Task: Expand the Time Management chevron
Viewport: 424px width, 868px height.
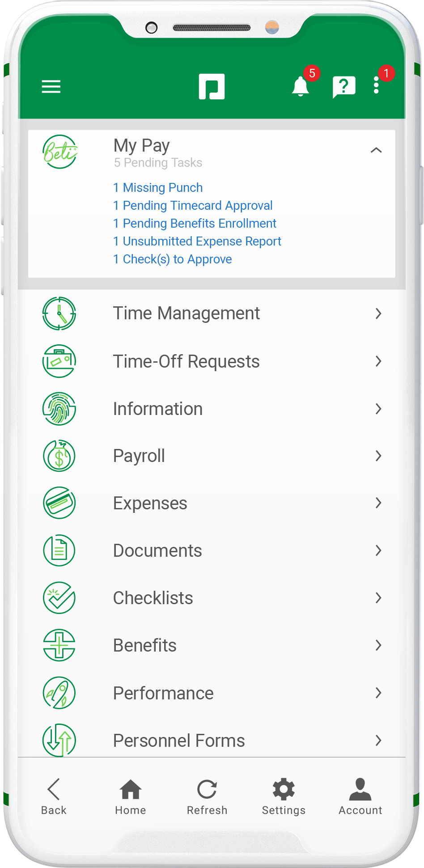Action: click(378, 313)
